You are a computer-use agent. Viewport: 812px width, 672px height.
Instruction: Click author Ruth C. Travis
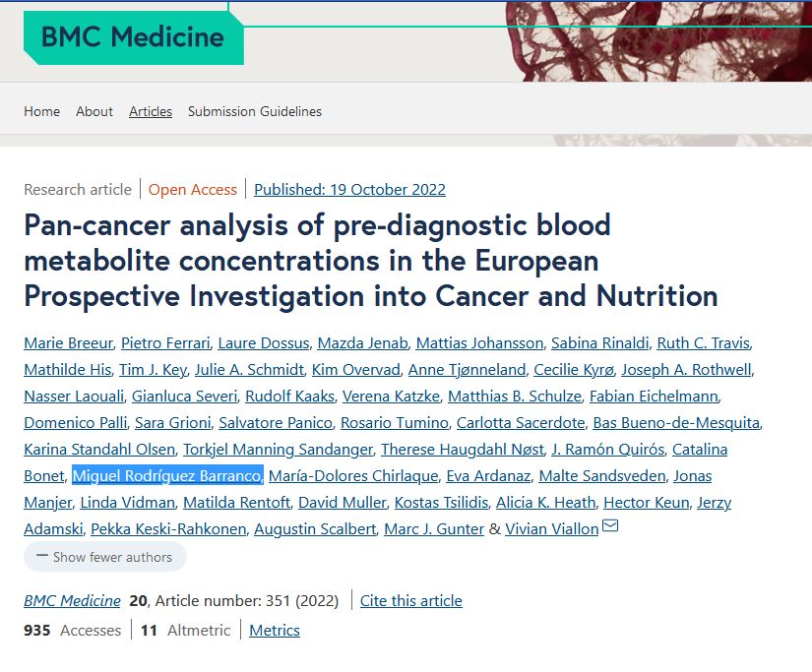[703, 343]
